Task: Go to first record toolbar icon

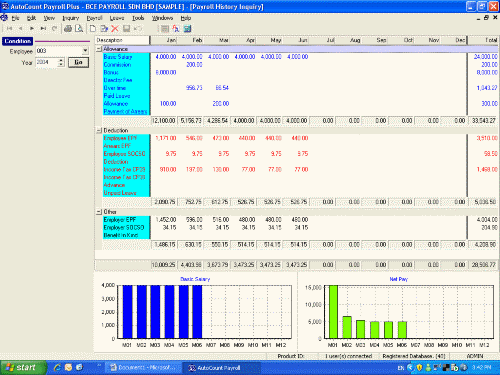Action: coord(9,29)
